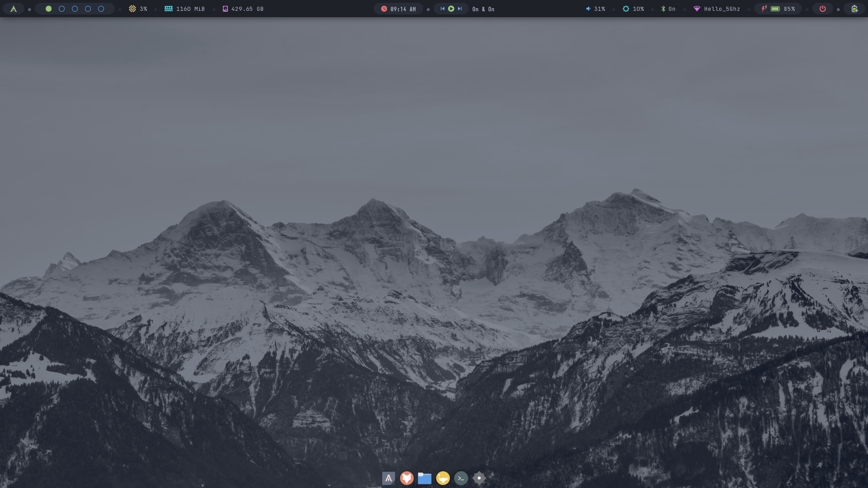Click the disk storage icon

(225, 9)
